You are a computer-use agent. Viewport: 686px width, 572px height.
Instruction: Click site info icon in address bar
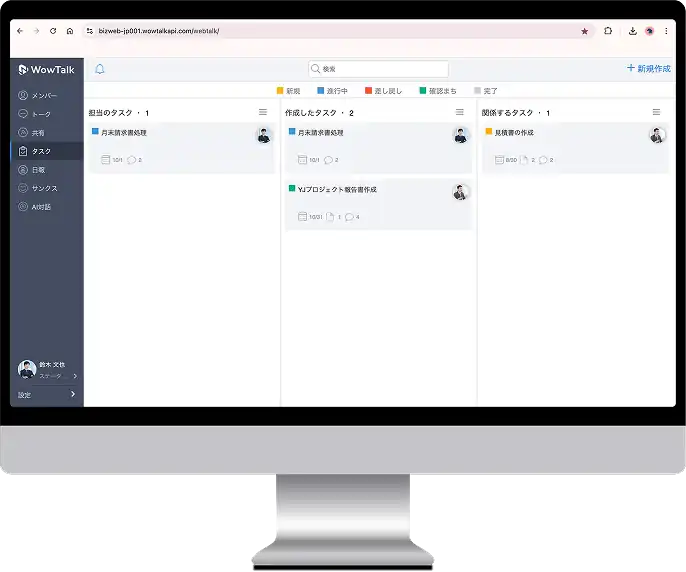90,31
